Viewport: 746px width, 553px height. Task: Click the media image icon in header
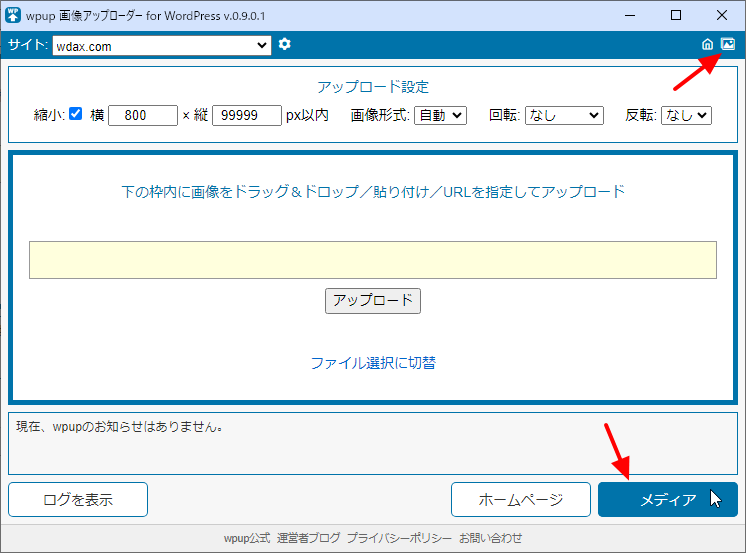728,44
